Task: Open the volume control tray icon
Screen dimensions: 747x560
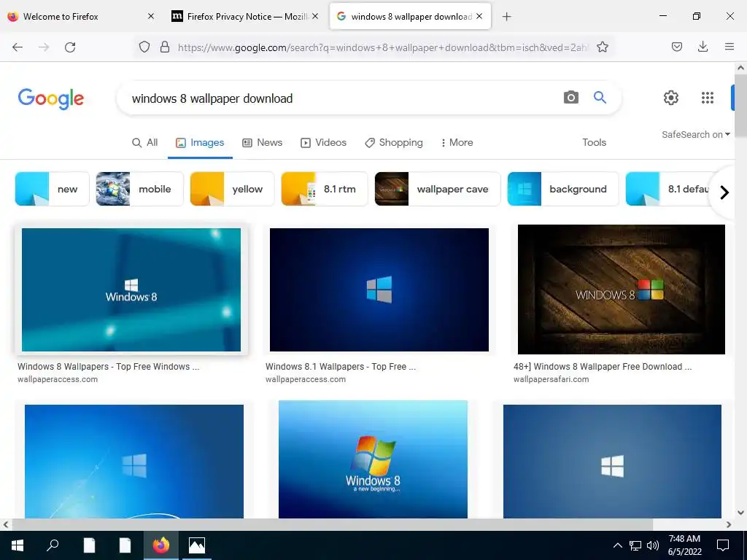Action: [x=653, y=545]
